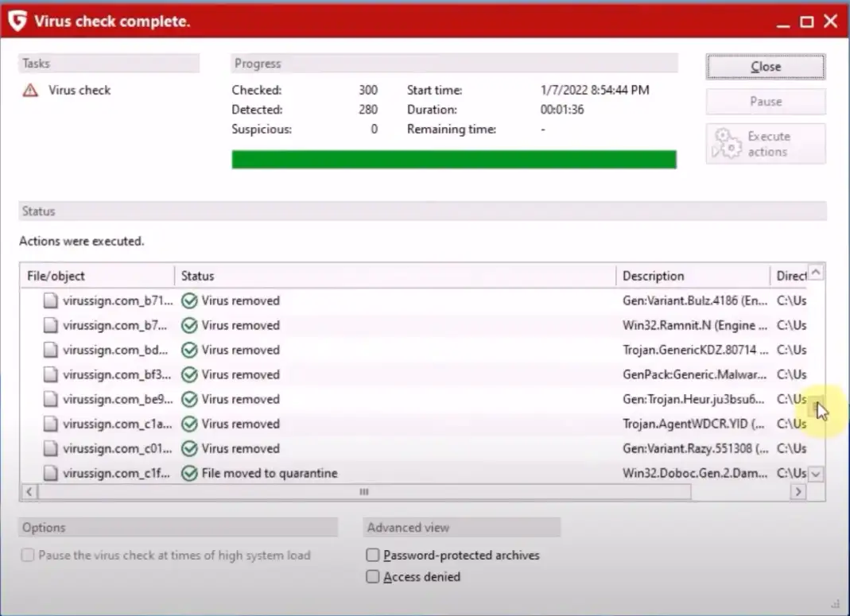Click green checkmark on quarantined file row

(x=189, y=474)
